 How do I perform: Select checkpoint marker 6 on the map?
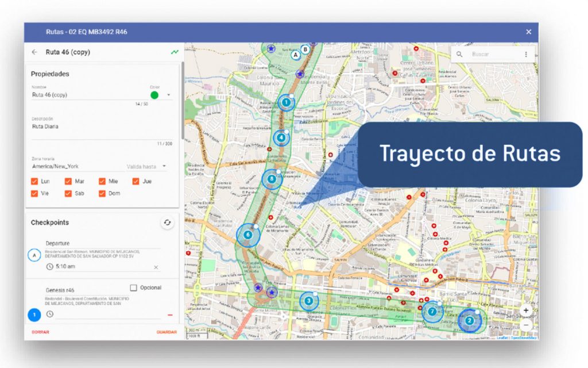click(248, 235)
